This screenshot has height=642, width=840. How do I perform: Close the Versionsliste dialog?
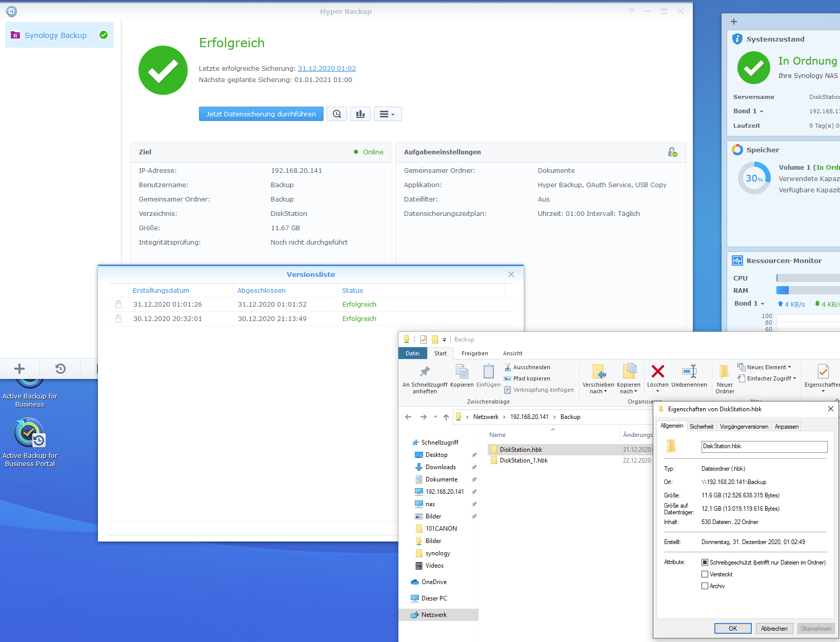(511, 274)
